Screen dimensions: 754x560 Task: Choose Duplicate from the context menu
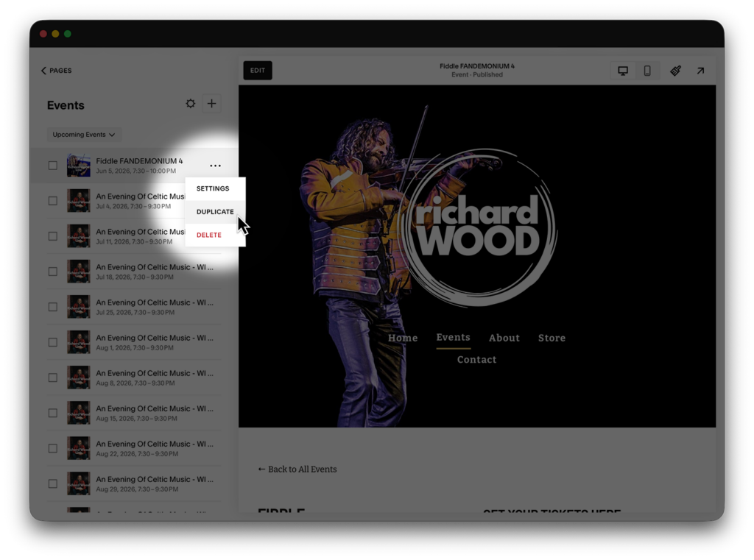coord(215,212)
